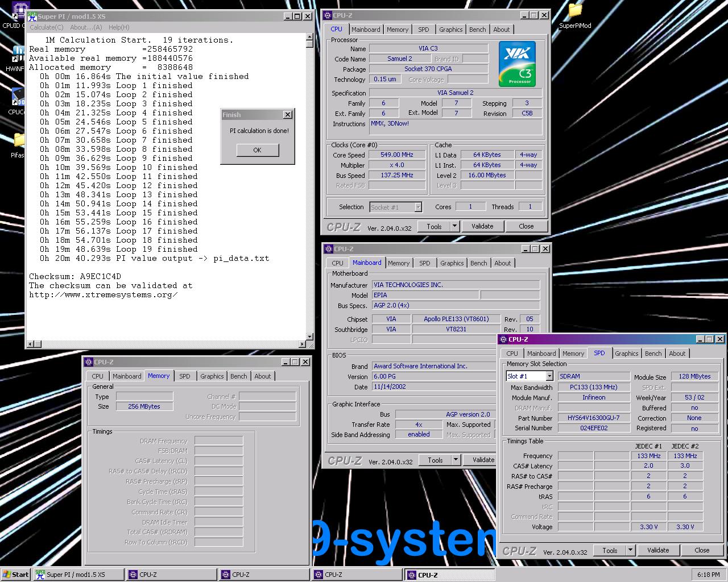Click CPU-Z Memory window title icon
The image size is (728, 582).
pos(88,362)
